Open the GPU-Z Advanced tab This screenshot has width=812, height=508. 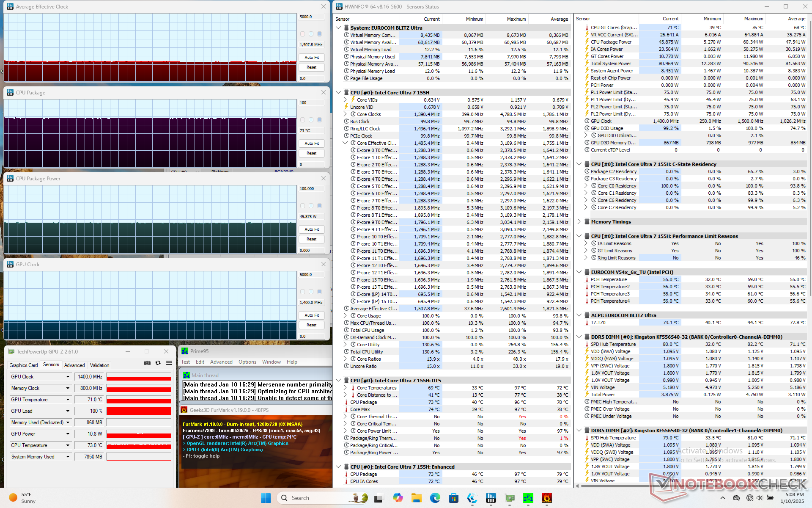(74, 365)
